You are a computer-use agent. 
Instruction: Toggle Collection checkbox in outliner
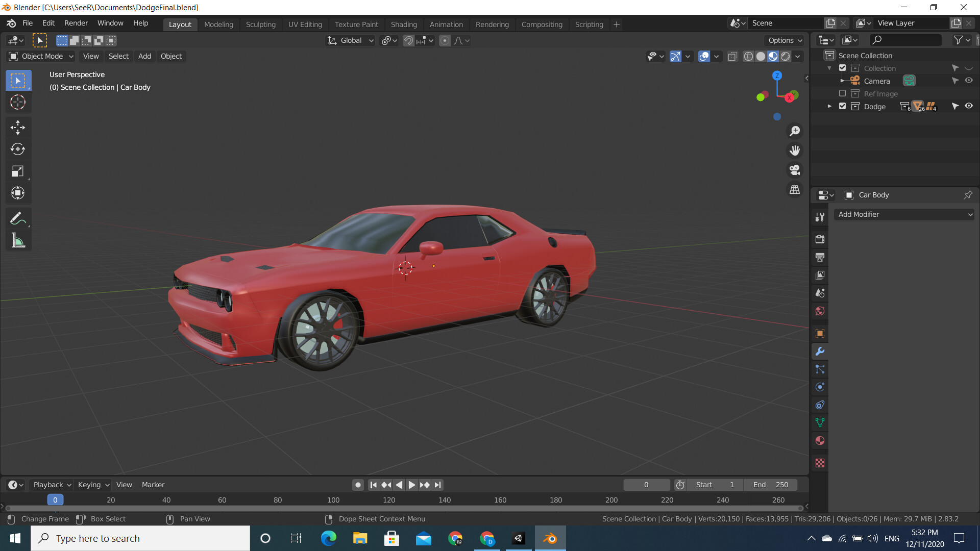coord(843,68)
